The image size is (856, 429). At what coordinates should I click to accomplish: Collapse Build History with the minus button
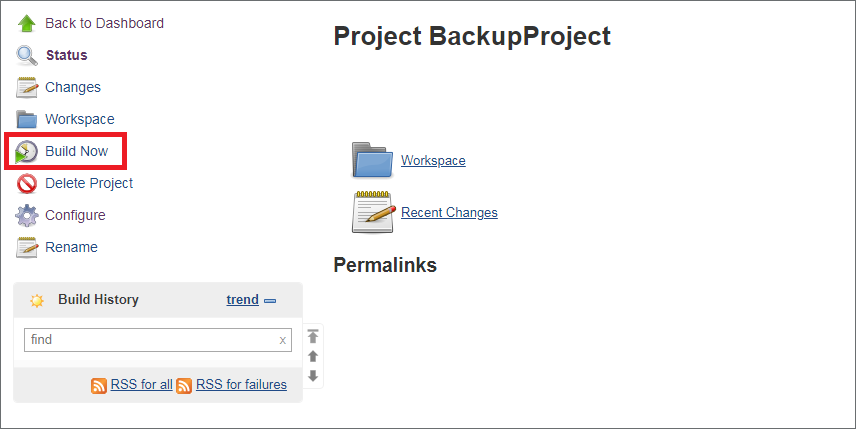click(270, 301)
